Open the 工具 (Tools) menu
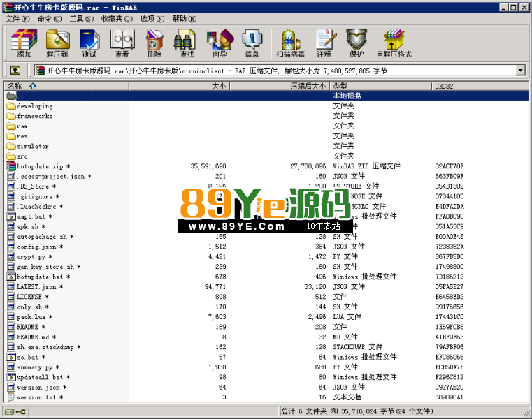 pyautogui.click(x=81, y=19)
